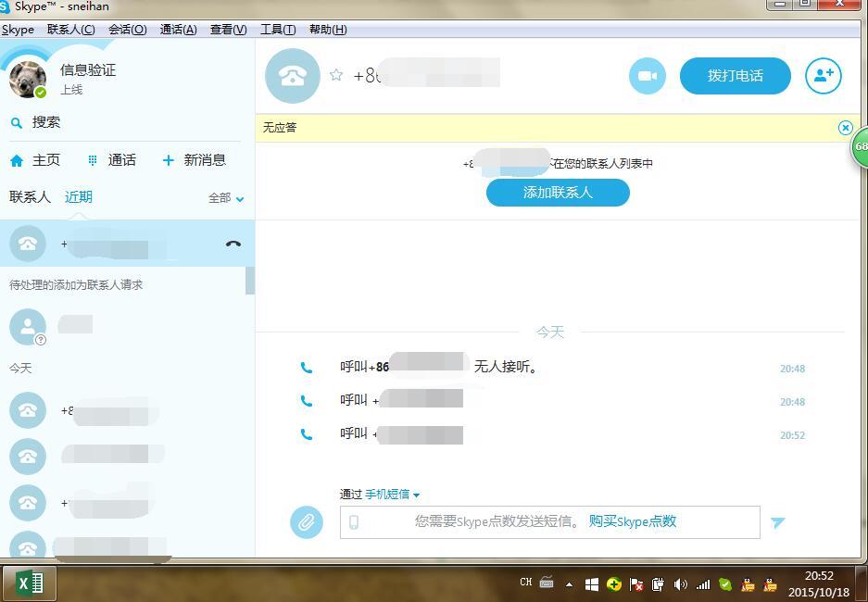The width and height of the screenshot is (868, 602).
Task: Click the volume speaker icon in system tray
Action: pyautogui.click(x=680, y=584)
